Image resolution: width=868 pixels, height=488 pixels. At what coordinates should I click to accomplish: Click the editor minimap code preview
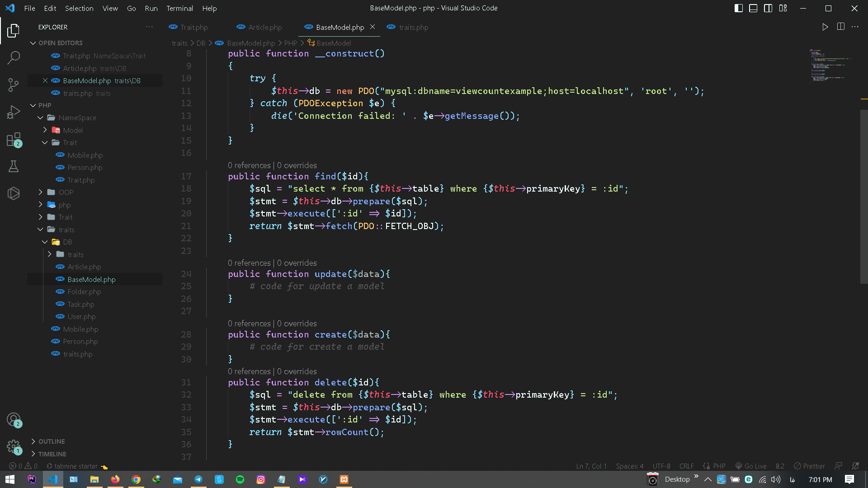point(830,66)
